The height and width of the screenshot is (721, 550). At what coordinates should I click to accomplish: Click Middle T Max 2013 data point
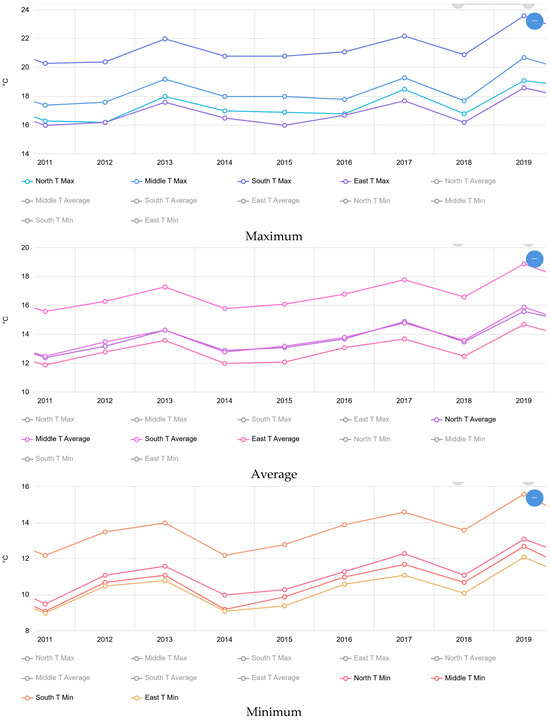point(165,80)
